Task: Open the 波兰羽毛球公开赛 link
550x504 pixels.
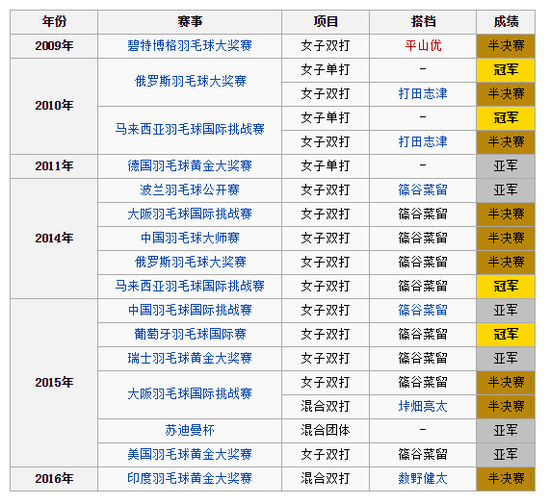Action: pos(189,190)
